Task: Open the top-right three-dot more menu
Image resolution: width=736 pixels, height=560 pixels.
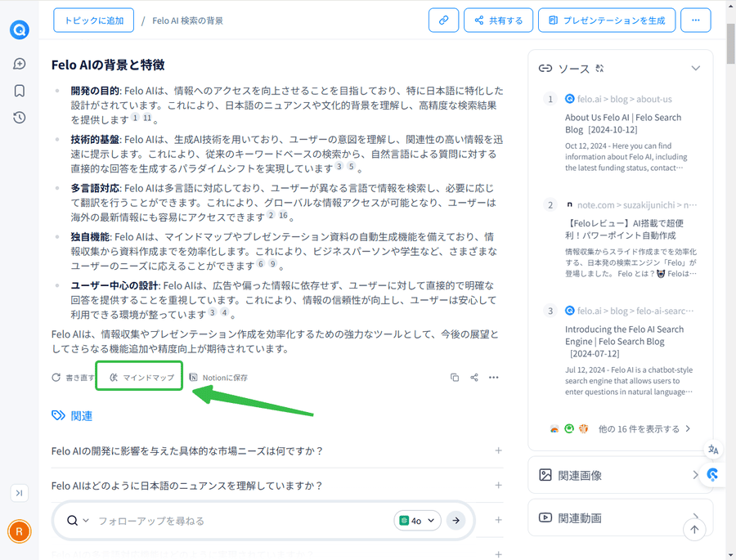Action: [696, 20]
